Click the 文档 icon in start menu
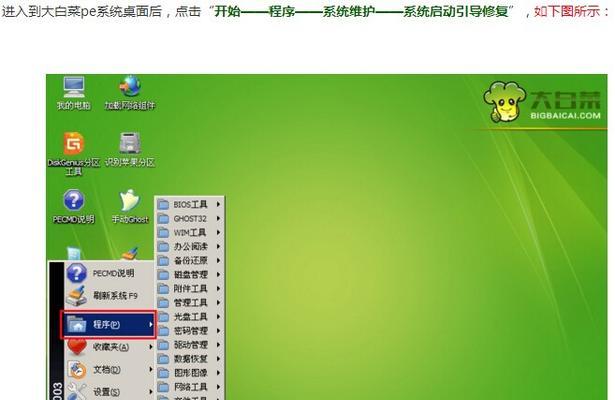The image size is (615, 400). tap(77, 369)
